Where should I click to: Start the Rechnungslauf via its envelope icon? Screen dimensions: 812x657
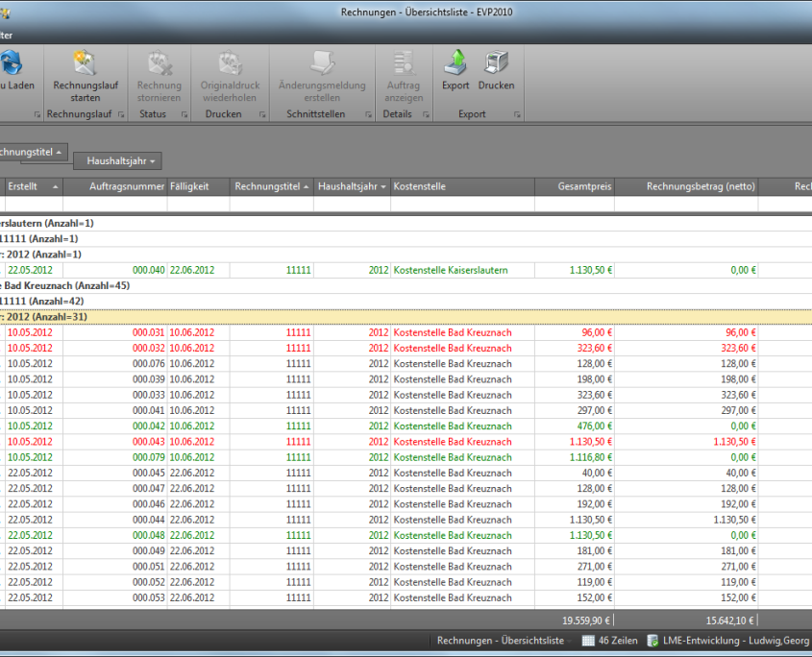point(85,62)
